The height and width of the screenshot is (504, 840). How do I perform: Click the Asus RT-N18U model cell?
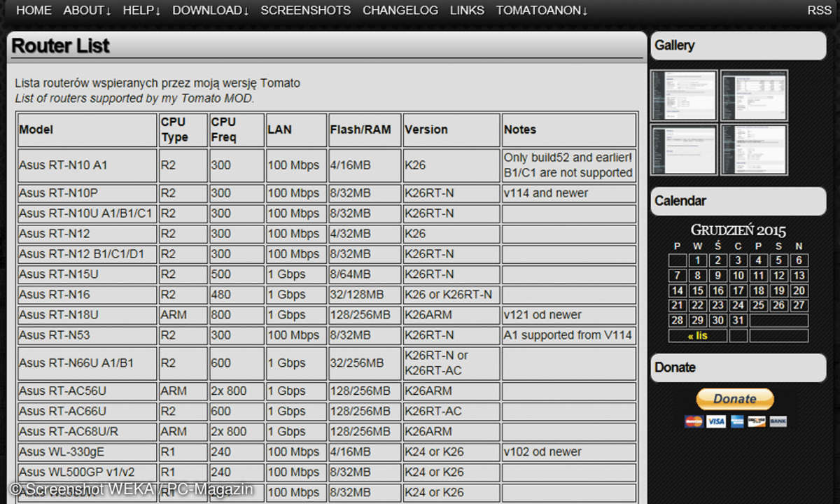point(87,315)
